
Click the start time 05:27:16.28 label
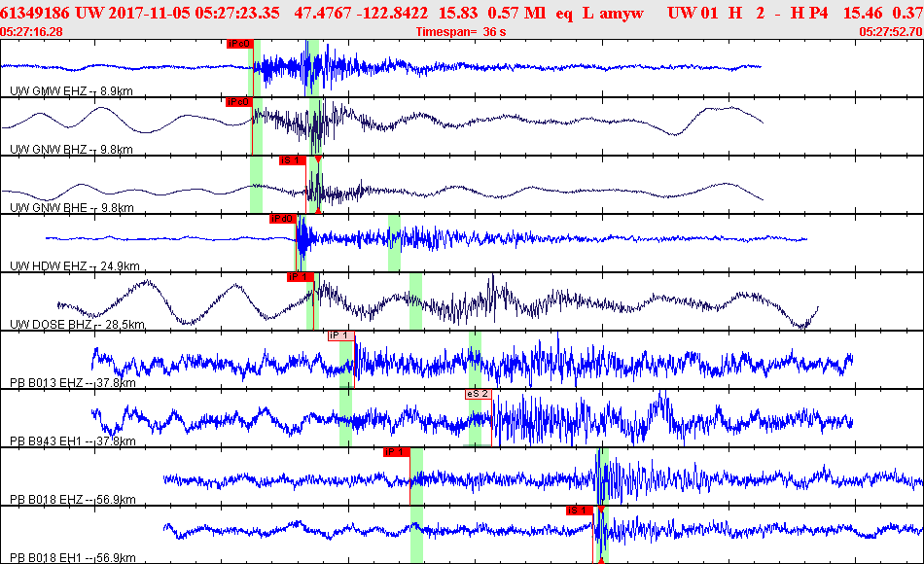pos(31,32)
